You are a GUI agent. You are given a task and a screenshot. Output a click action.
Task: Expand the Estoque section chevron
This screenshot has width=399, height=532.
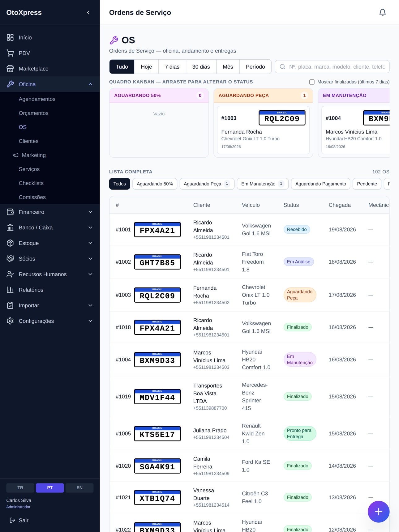coord(90,243)
